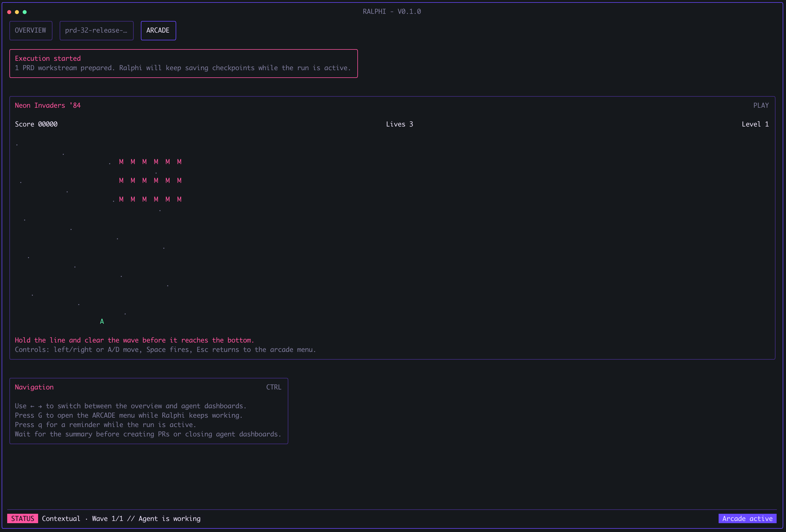Click the Lives 3 indicator
The height and width of the screenshot is (532, 786).
click(x=399, y=124)
